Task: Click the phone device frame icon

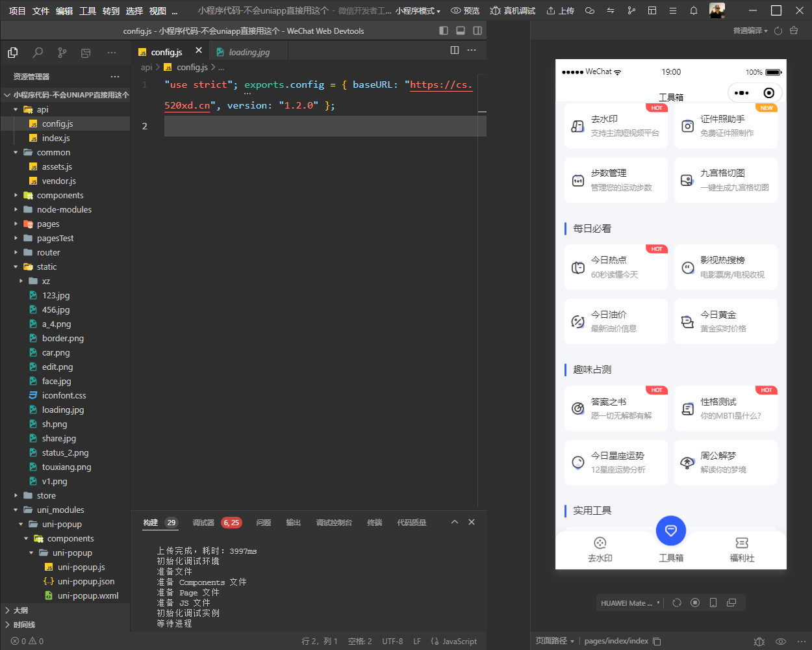Action: coord(713,603)
